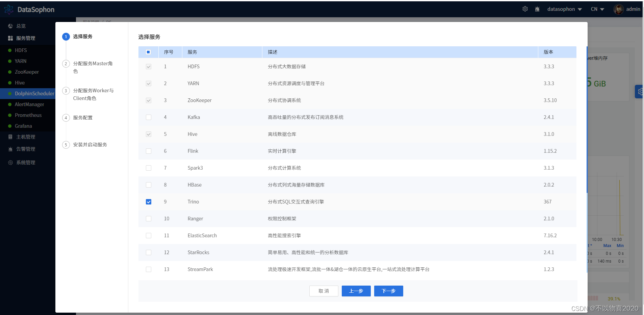Click the green status dot beside Grafana

10,126
